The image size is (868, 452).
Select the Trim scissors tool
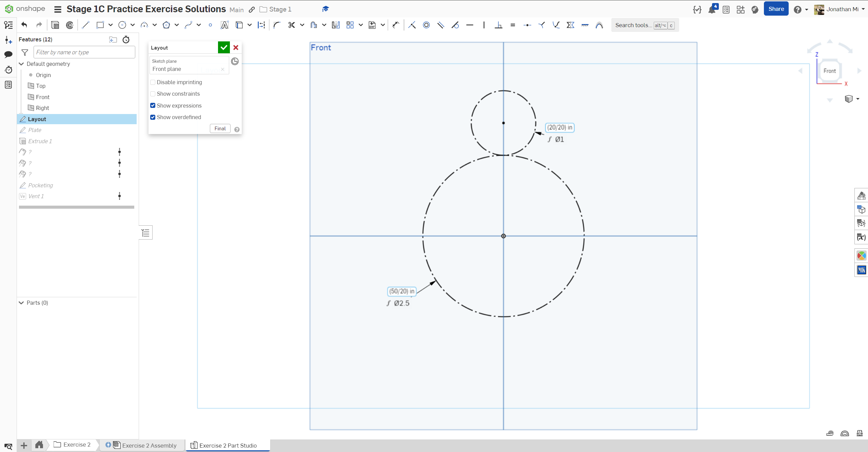click(x=292, y=25)
